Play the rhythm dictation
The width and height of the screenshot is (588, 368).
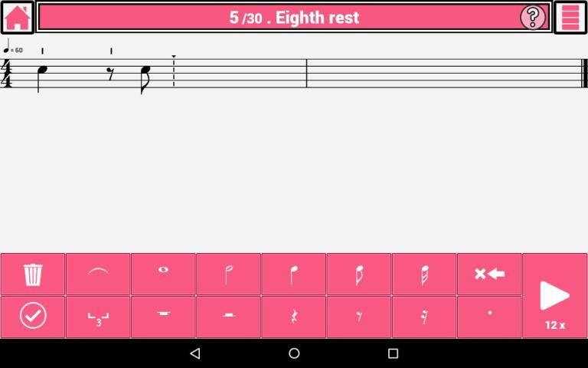554,295
